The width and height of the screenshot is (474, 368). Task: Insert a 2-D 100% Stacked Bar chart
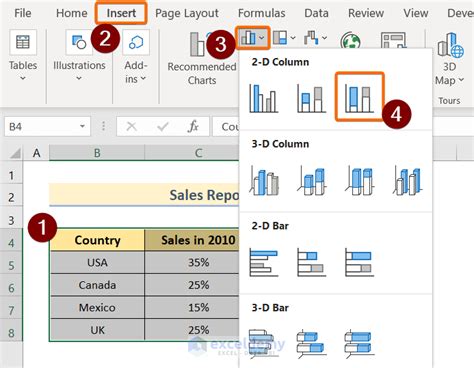point(359,262)
